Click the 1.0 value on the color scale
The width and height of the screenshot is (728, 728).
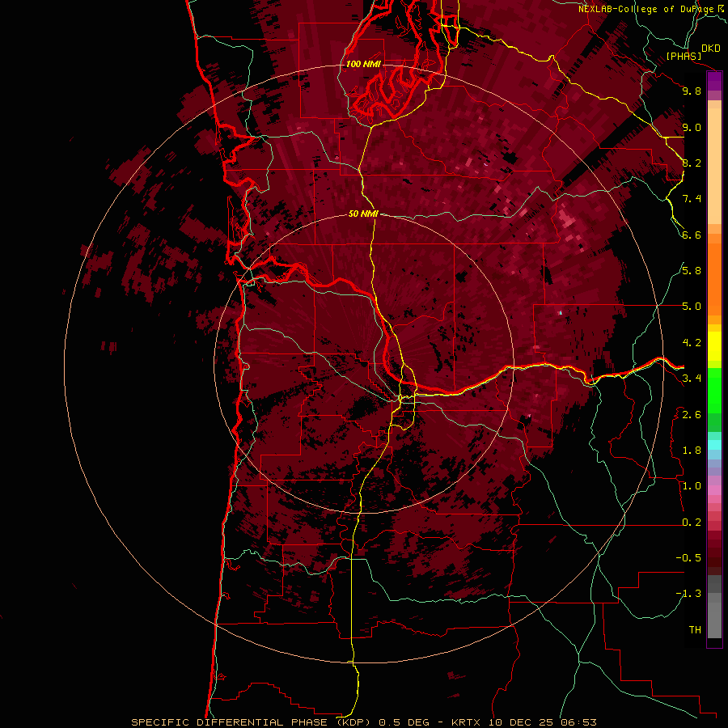692,486
